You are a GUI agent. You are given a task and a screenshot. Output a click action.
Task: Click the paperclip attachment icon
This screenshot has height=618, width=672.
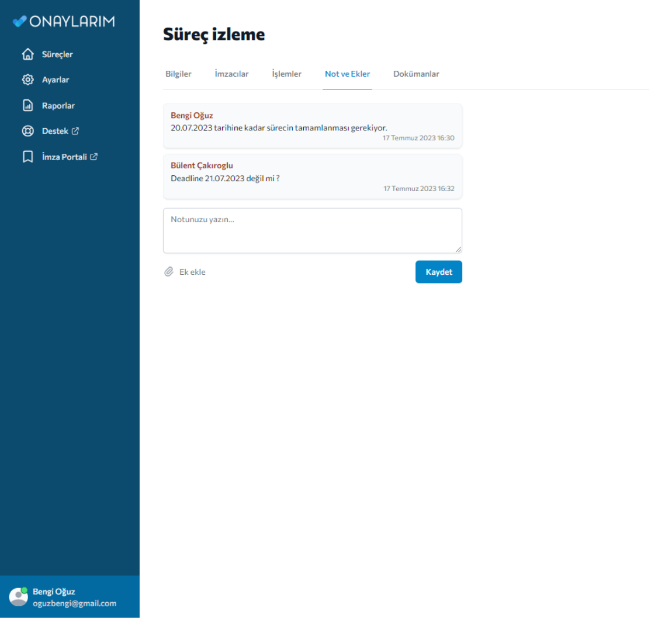169,272
